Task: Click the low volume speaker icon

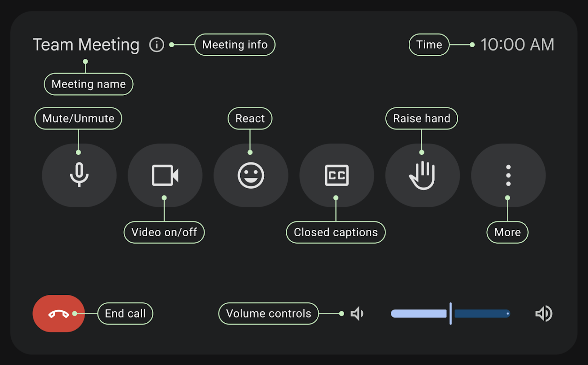Action: 357,313
